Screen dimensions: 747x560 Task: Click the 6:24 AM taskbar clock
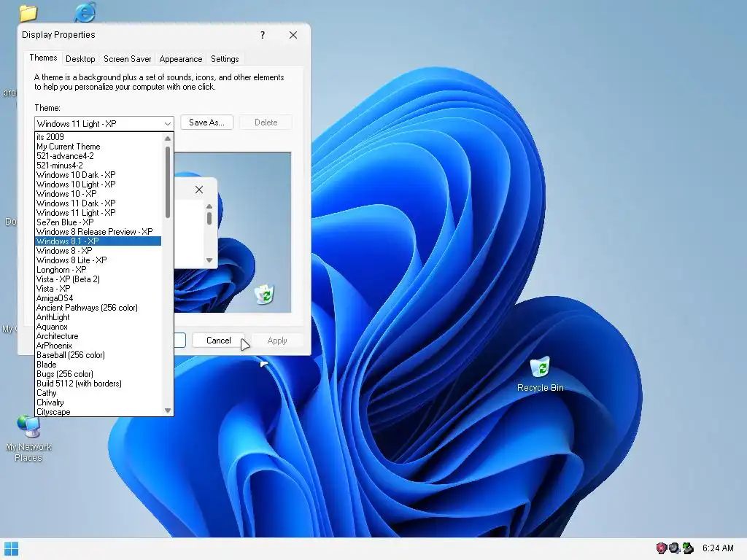[x=718, y=548]
